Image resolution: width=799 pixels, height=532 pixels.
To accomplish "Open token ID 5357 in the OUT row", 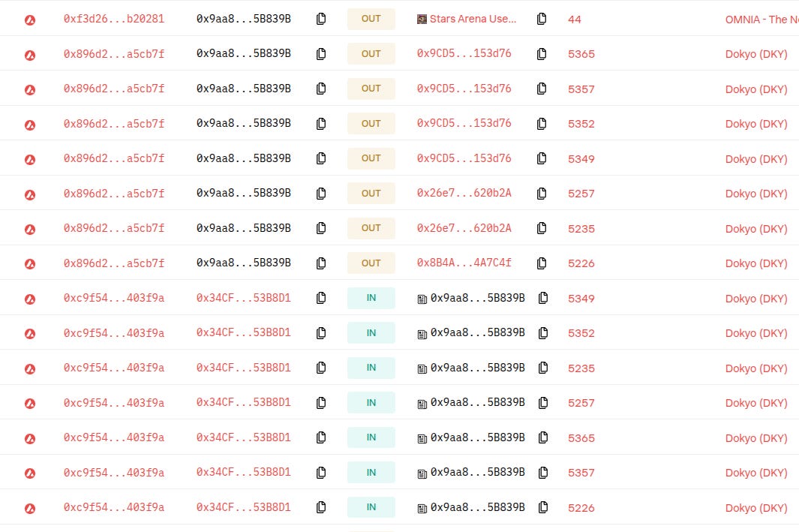I will [x=581, y=89].
